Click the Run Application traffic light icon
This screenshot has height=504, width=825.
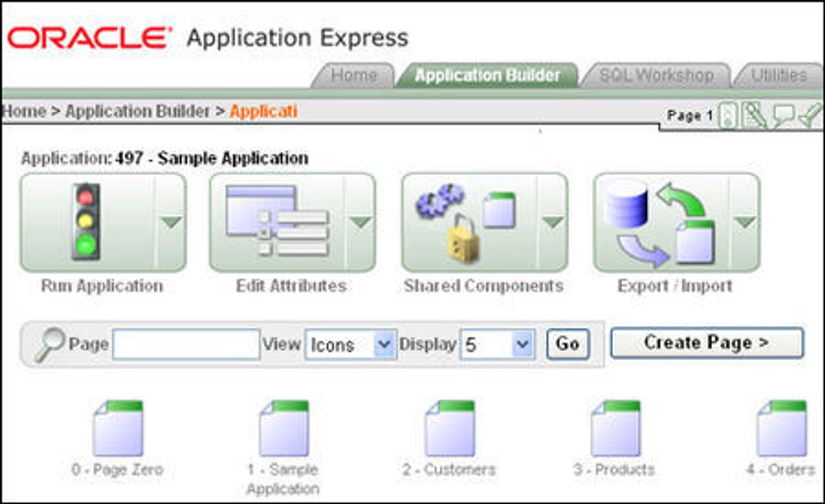[86, 222]
